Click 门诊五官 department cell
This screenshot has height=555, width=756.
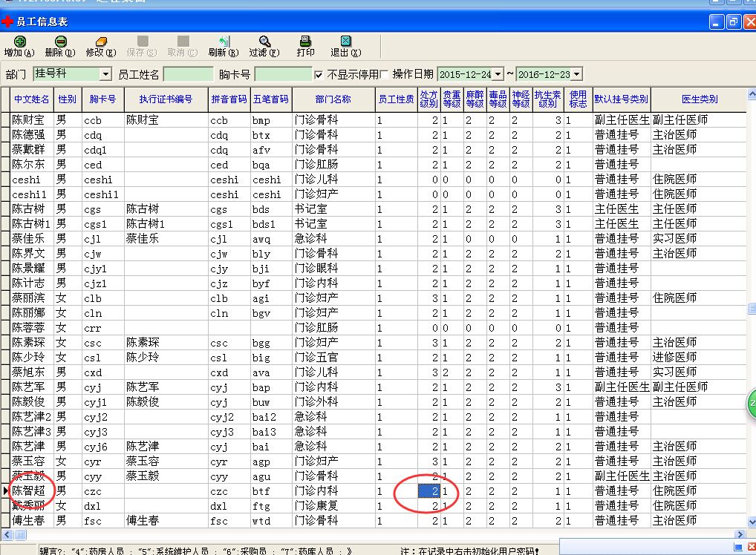[x=333, y=358]
